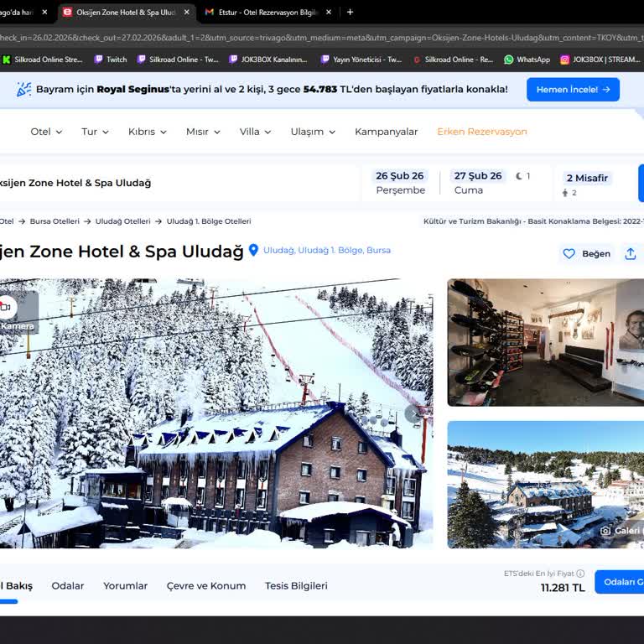The height and width of the screenshot is (644, 644).
Task: Click the Odaları Gör button
Action: tap(620, 582)
